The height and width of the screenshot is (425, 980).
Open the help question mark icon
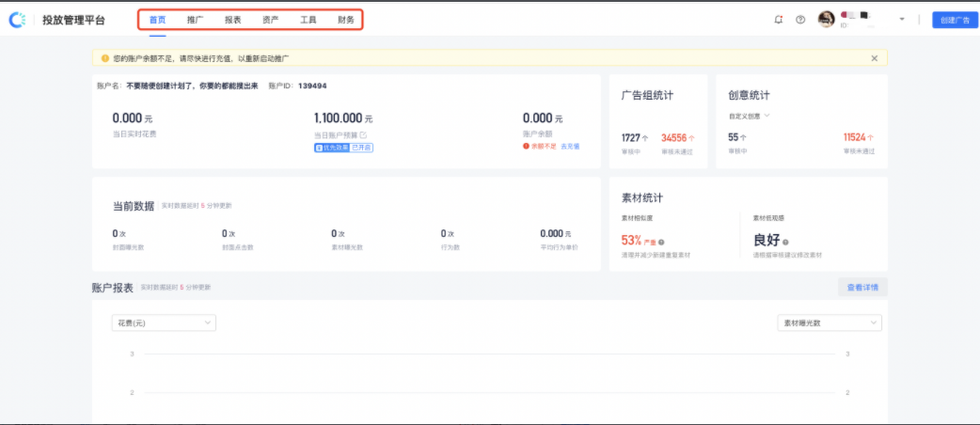[800, 20]
